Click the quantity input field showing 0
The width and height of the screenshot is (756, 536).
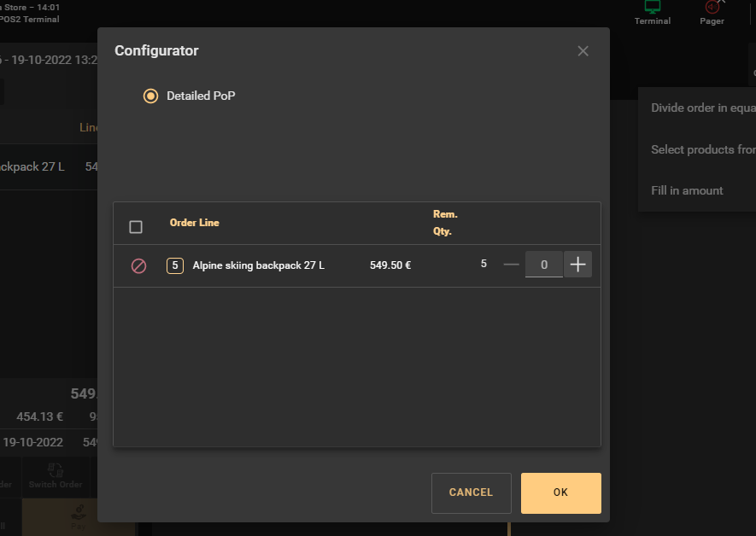[x=544, y=265]
